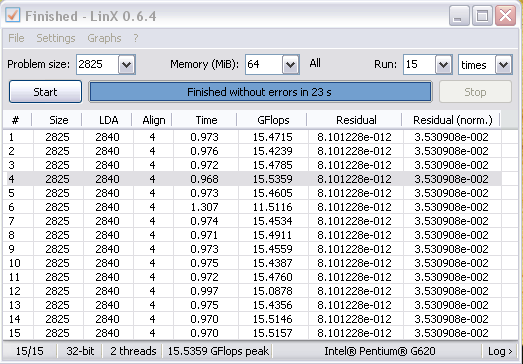This screenshot has height=364, width=523.
Task: Expand the Memory (MiB) dropdown
Action: point(290,64)
